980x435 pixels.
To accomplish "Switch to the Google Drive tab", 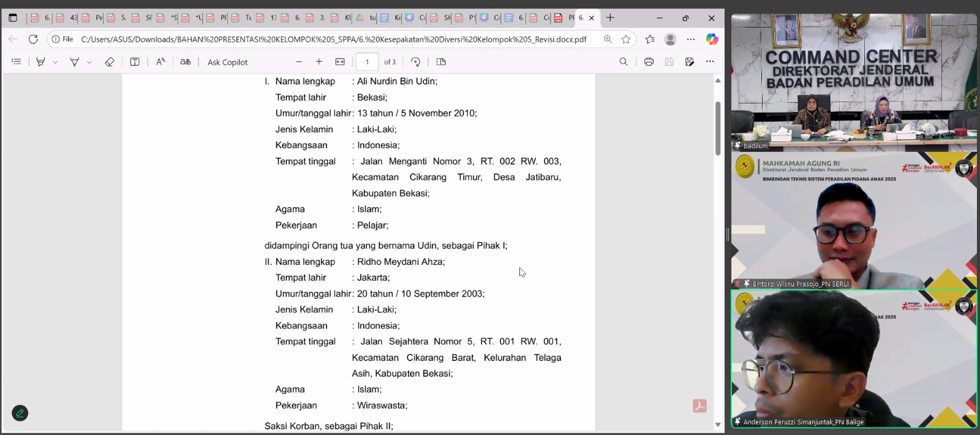I will tap(366, 18).
